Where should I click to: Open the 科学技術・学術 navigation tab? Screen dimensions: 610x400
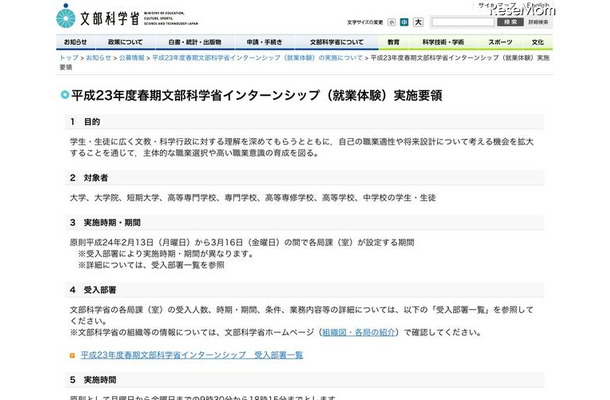443,42
